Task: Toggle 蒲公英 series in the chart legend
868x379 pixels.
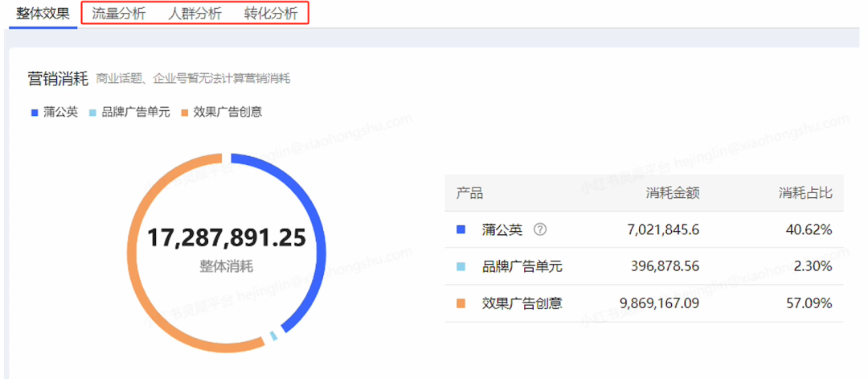Action: click(x=55, y=112)
